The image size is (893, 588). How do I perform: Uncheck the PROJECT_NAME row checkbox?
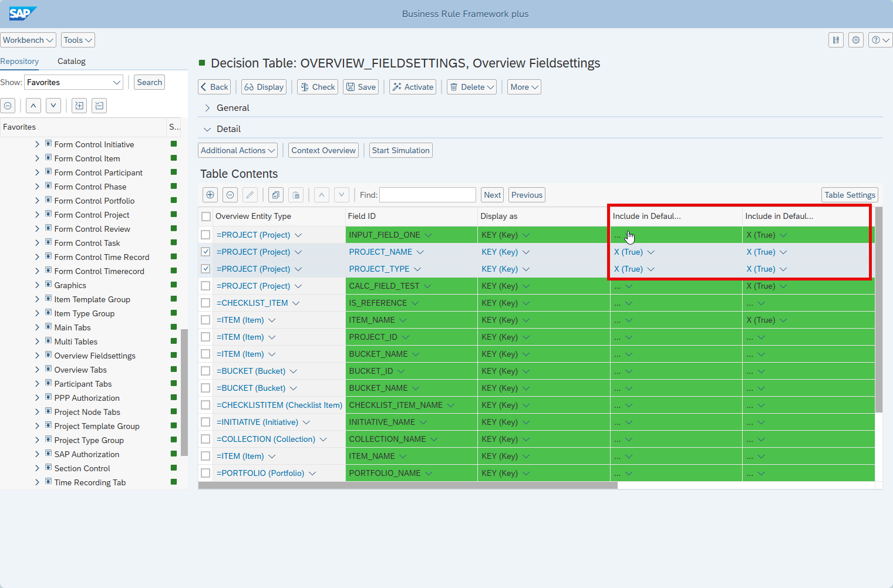[x=205, y=252]
